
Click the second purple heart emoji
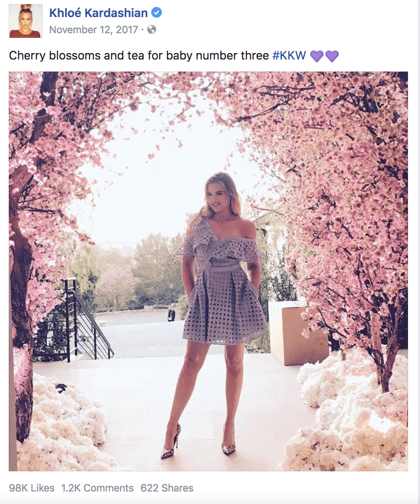332,56
